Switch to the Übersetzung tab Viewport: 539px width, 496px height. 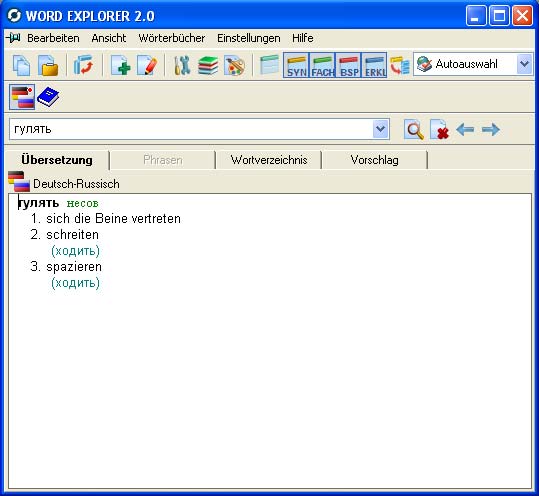[x=57, y=160]
